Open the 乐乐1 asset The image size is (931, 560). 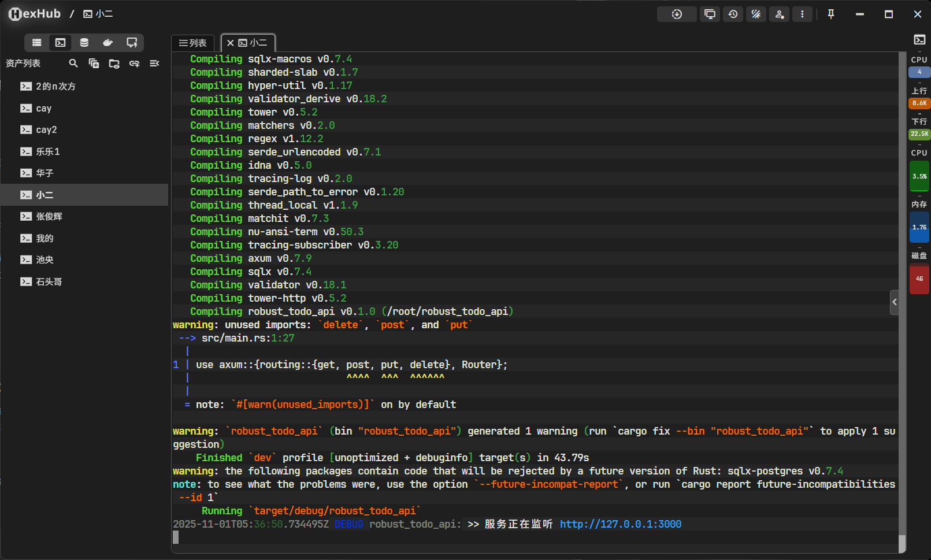pos(84,152)
